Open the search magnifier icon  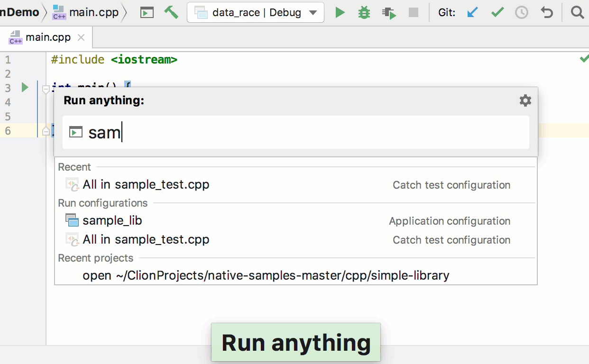[x=577, y=12]
